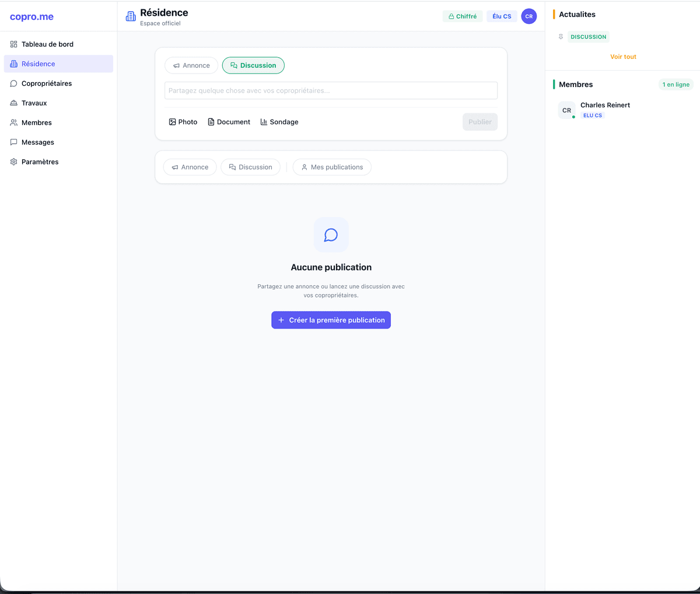This screenshot has width=700, height=594.
Task: Click the CR user avatar in header
Action: click(x=528, y=16)
